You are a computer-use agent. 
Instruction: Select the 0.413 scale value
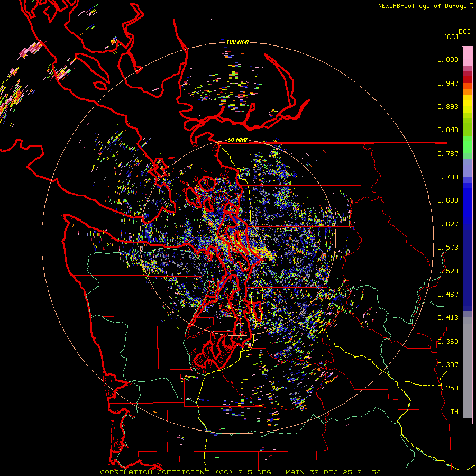448,318
